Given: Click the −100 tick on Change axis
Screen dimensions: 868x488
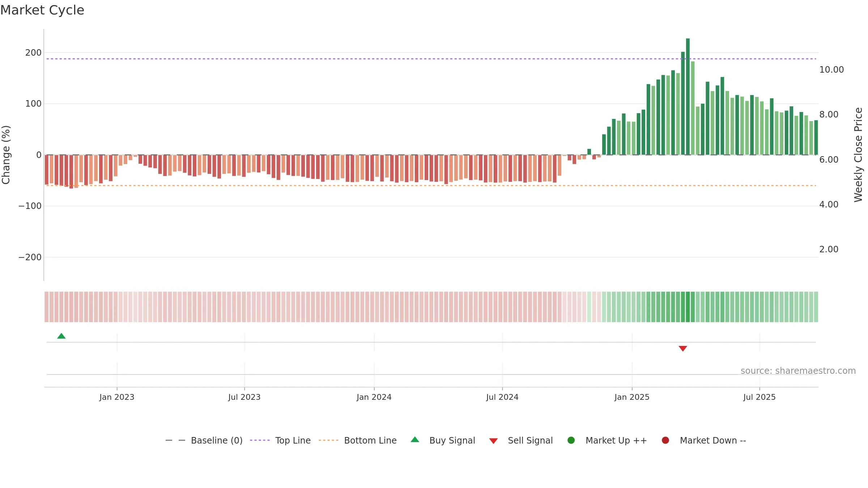Looking at the screenshot, I should [30, 206].
